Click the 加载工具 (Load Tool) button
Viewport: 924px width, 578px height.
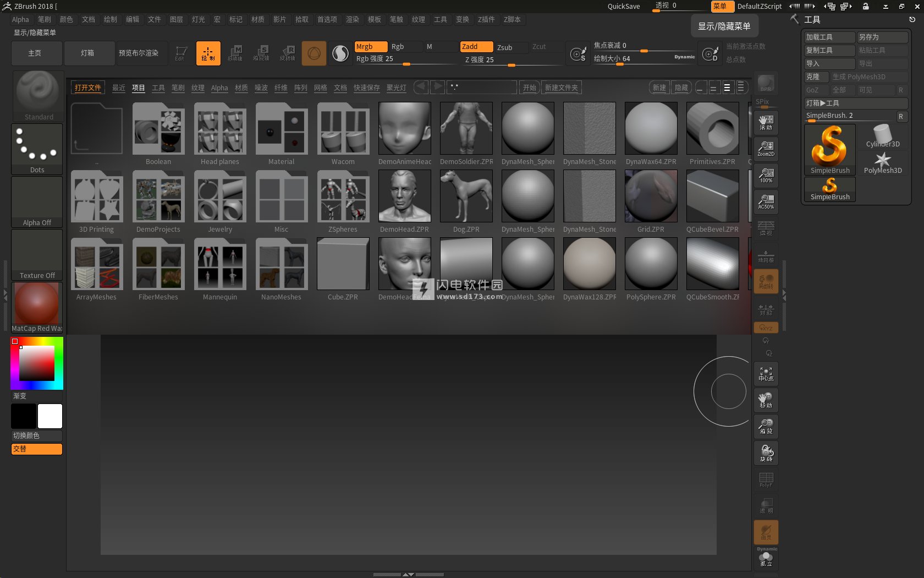tap(830, 37)
